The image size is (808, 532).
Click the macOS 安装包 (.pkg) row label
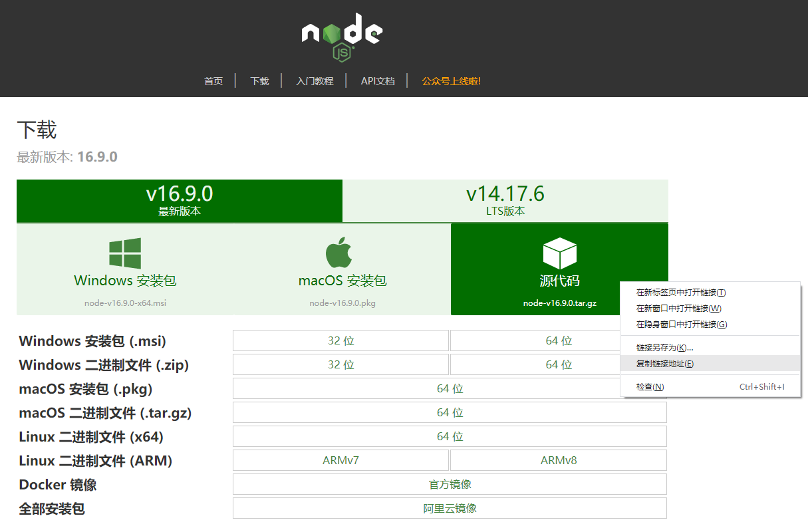[x=86, y=389]
